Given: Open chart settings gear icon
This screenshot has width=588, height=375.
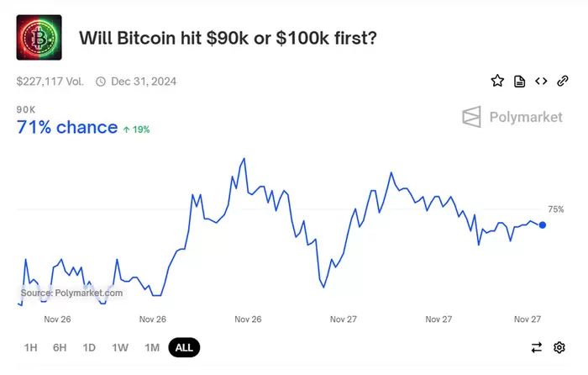Looking at the screenshot, I should tap(559, 347).
